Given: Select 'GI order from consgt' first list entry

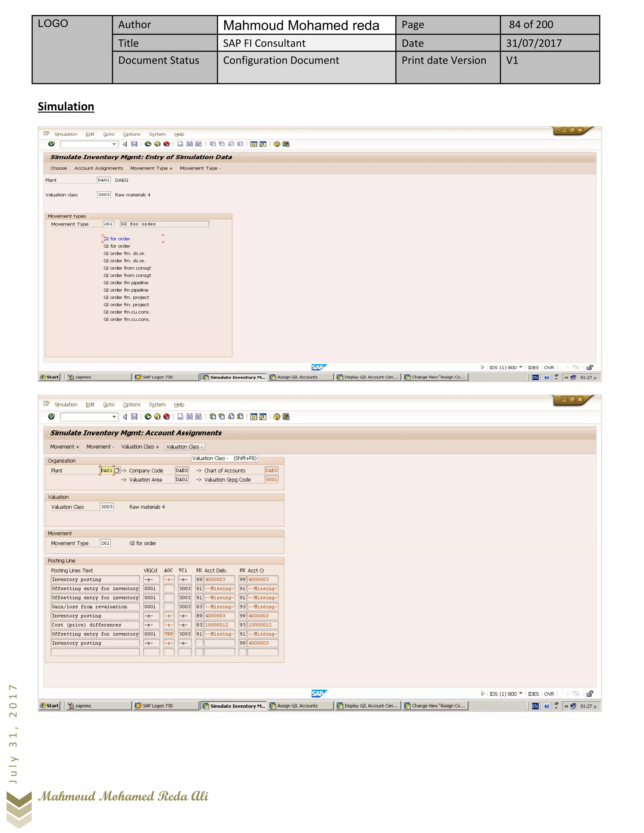Looking at the screenshot, I should click(x=127, y=268).
